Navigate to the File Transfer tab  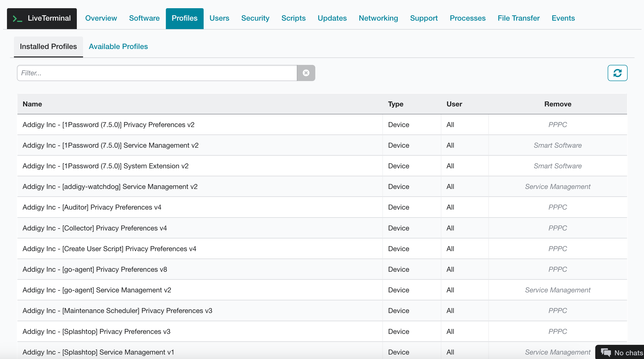click(518, 18)
